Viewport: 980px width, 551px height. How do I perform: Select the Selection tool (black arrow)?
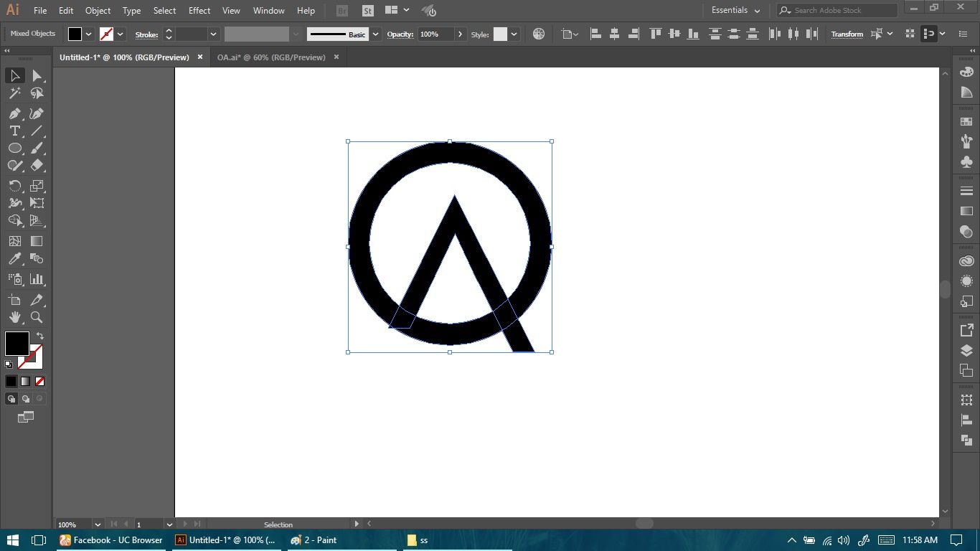pyautogui.click(x=14, y=76)
